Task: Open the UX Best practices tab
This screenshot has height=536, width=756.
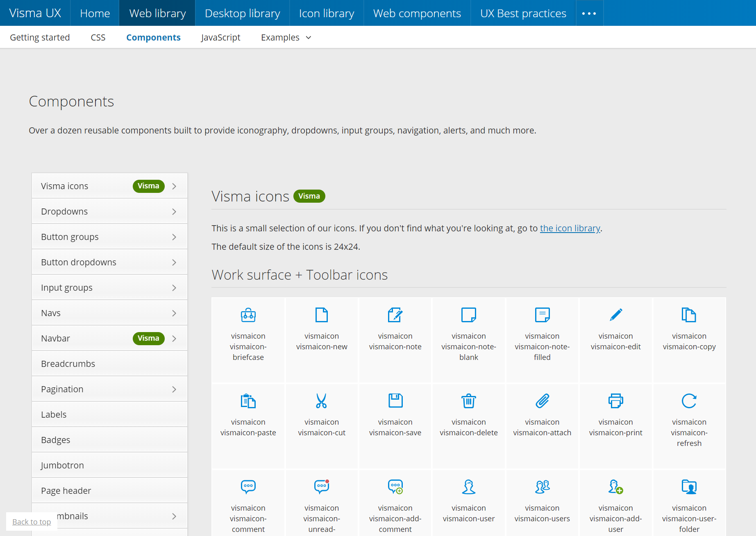Action: pyautogui.click(x=523, y=13)
